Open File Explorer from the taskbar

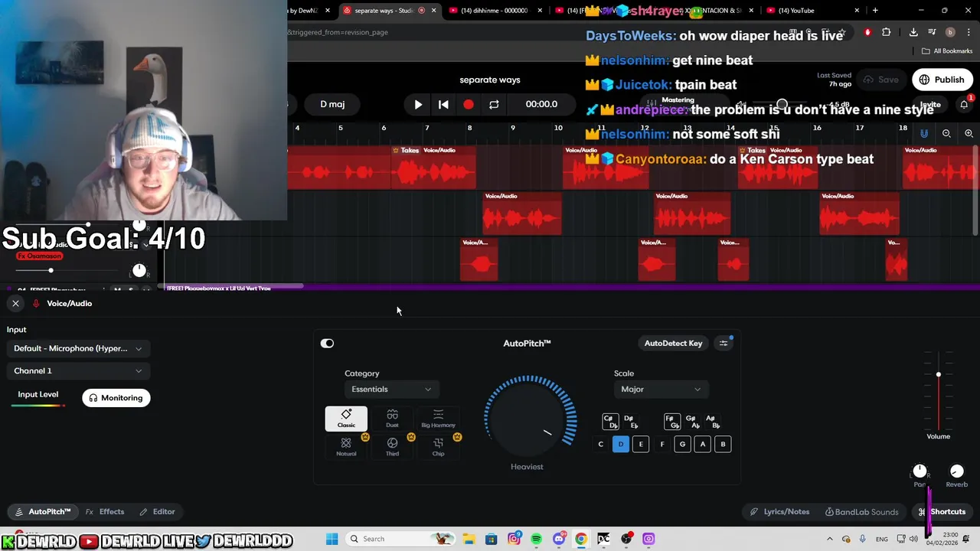pos(469,539)
